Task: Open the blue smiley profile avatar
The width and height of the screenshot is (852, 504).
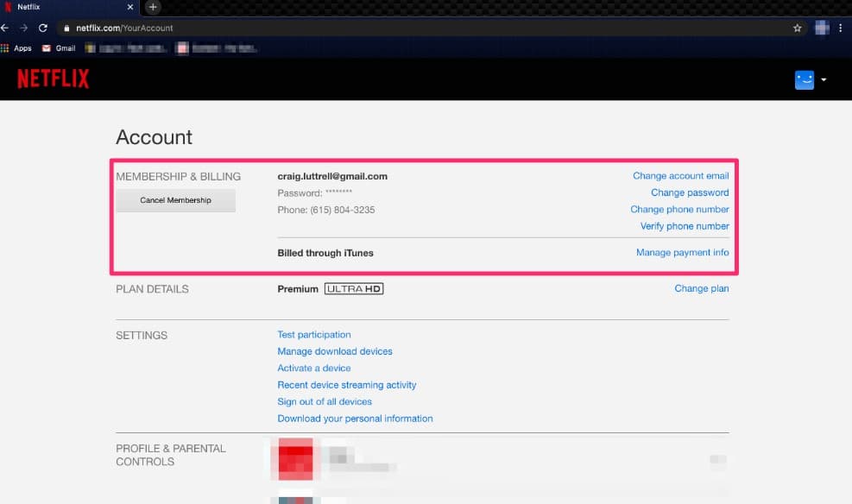Action: [x=805, y=80]
